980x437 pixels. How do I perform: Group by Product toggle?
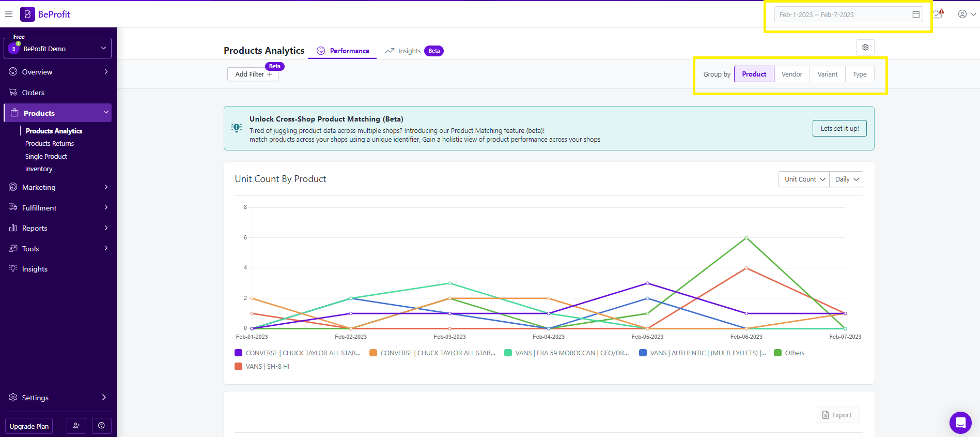tap(754, 74)
